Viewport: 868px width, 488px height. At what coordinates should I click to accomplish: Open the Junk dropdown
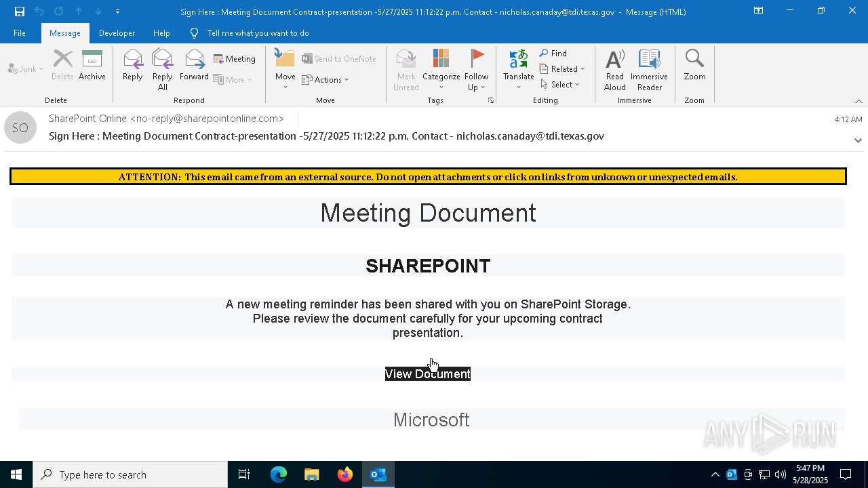tap(26, 69)
